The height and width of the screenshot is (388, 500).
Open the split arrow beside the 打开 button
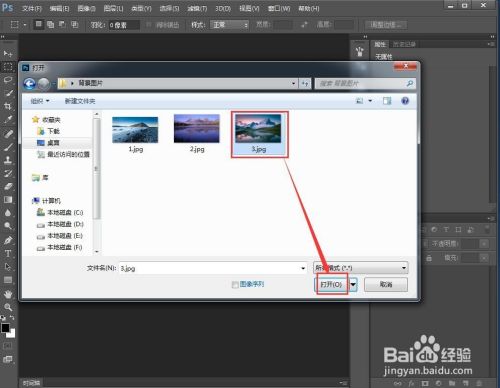(353, 284)
